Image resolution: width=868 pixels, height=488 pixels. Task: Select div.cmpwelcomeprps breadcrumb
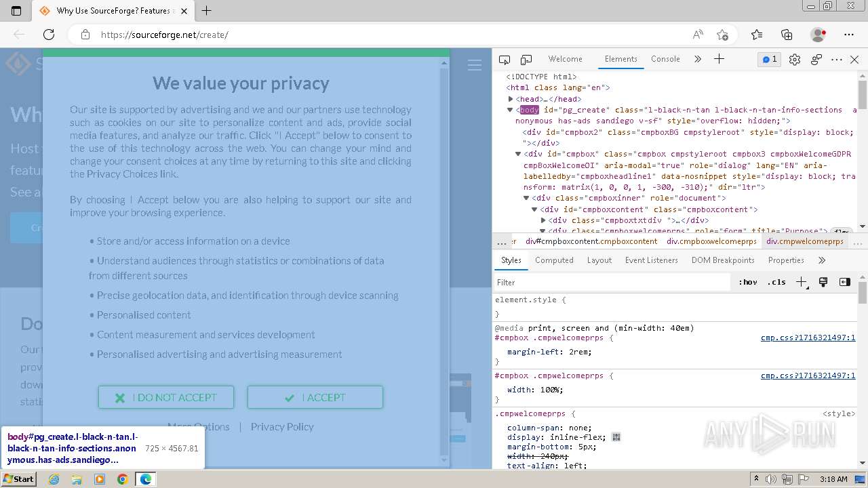point(805,241)
